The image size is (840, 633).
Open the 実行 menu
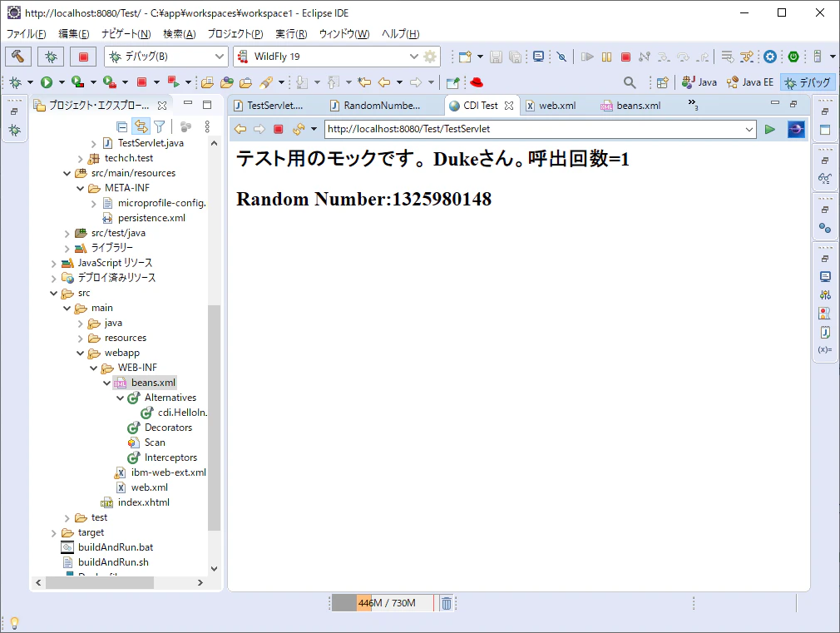291,34
